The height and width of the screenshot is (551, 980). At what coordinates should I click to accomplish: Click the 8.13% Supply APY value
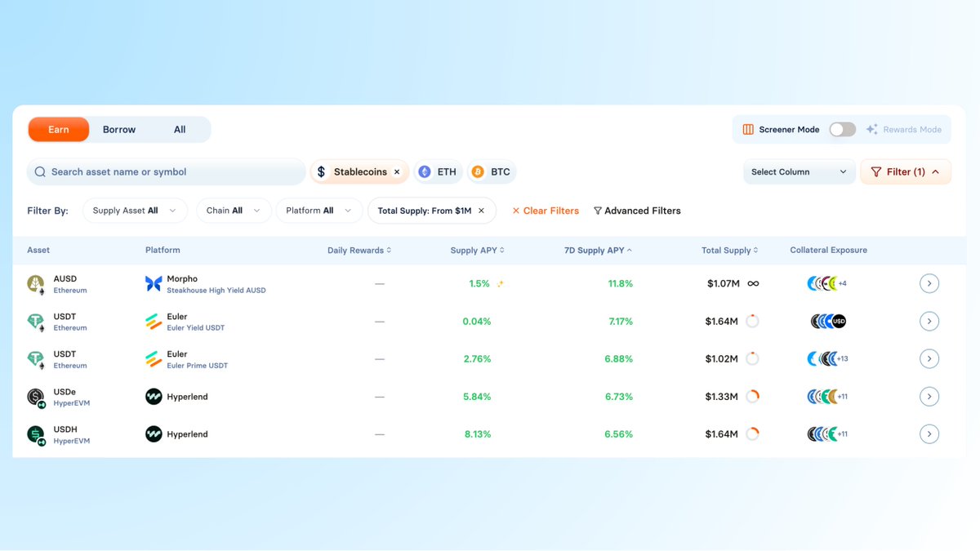click(478, 434)
